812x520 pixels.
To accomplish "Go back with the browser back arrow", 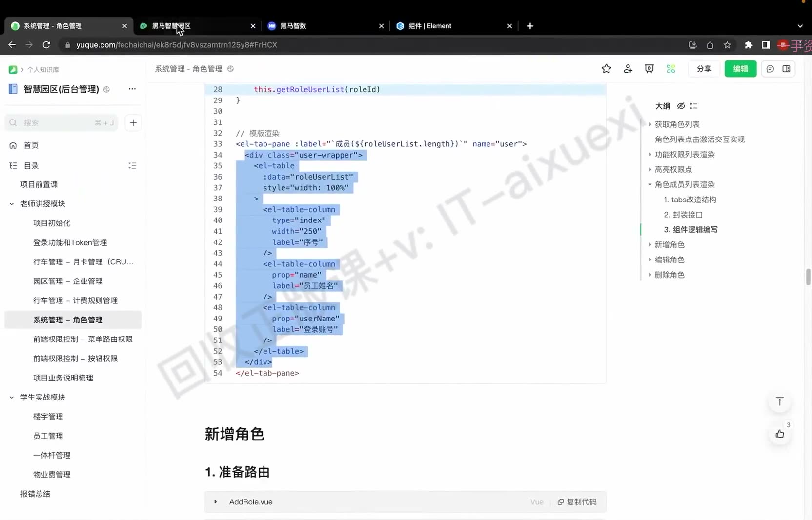I will coord(12,45).
